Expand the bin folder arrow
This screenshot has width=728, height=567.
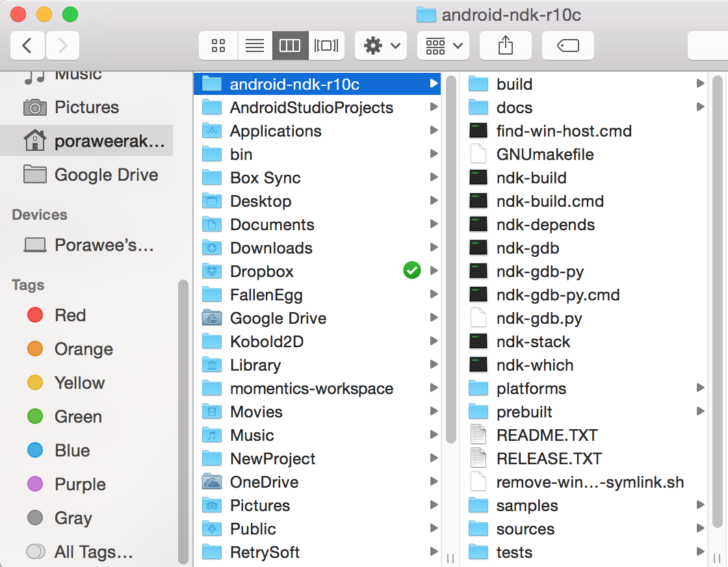pos(434,154)
